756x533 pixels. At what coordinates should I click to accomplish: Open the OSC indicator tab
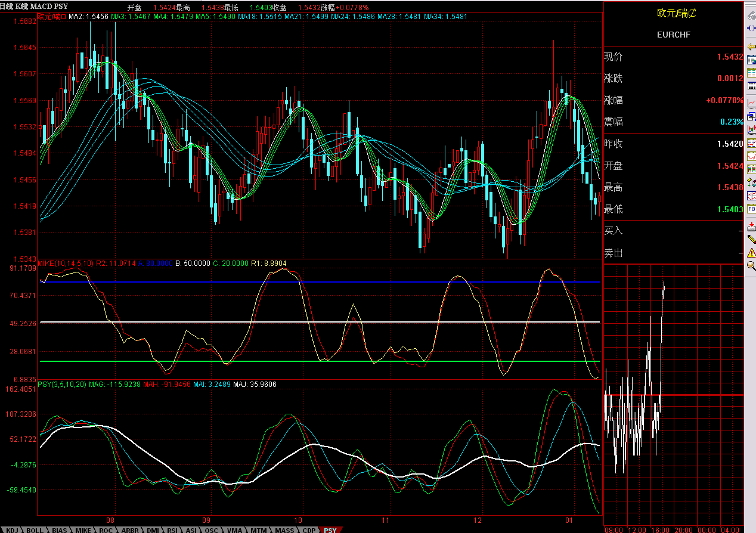[212, 530]
